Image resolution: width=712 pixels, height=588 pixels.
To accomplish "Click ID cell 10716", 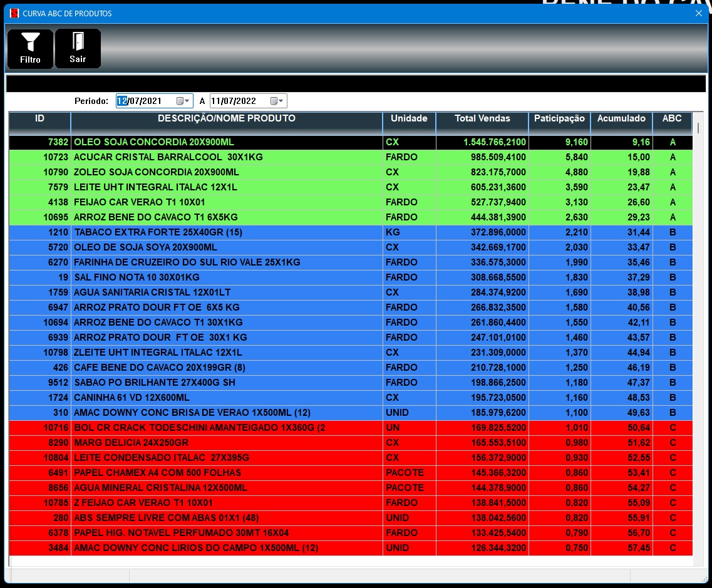I will [x=55, y=427].
